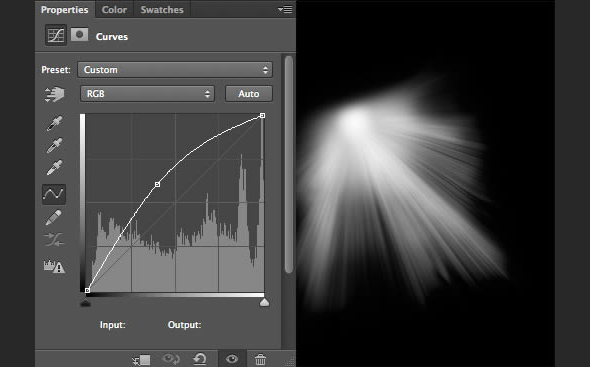Viewport: 590px width, 367px height.
Task: Open the Preset Custom dropdown
Action: click(x=175, y=70)
